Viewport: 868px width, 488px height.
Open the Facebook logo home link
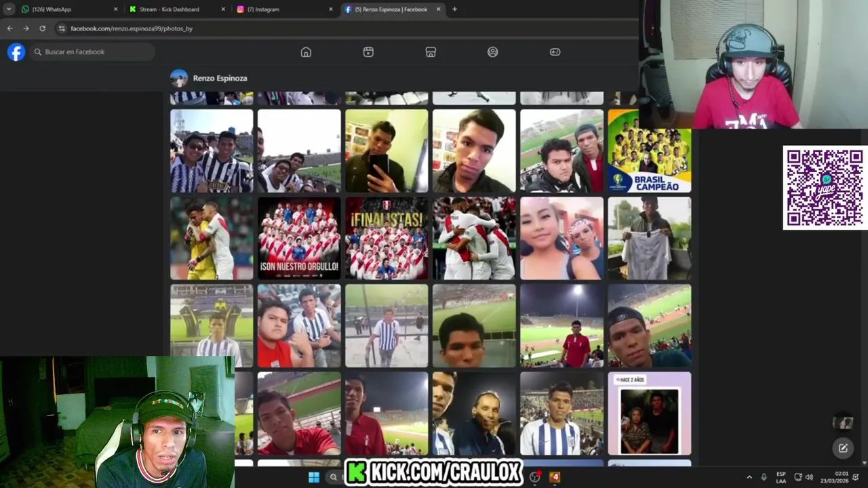click(16, 52)
